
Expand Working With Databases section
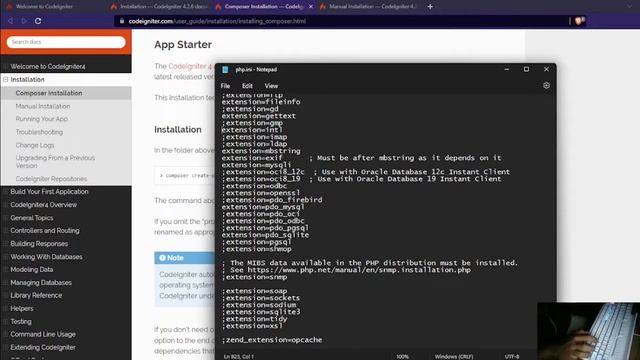(46, 257)
